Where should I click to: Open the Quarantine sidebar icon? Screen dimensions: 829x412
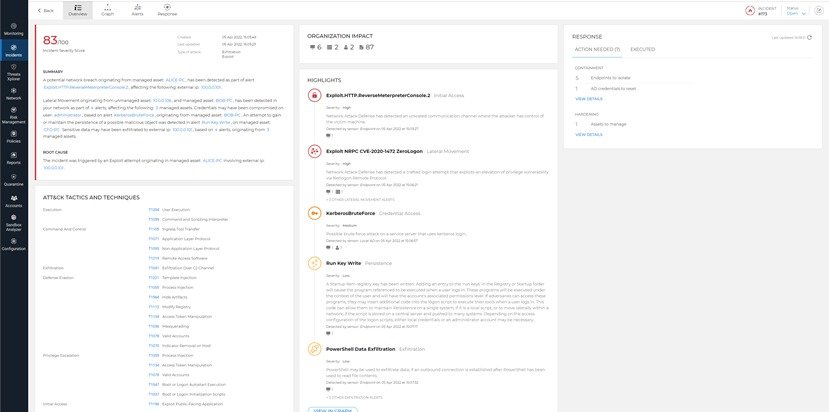tap(13, 179)
